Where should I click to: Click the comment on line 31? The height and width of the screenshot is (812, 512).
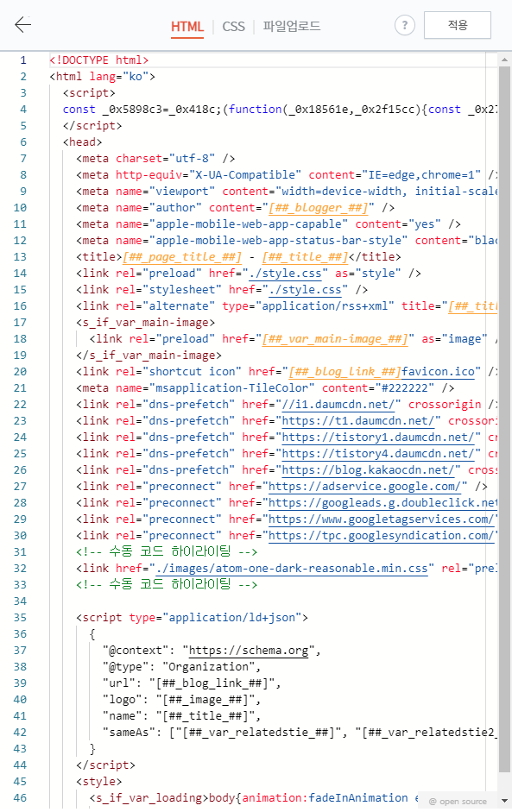tap(167, 551)
